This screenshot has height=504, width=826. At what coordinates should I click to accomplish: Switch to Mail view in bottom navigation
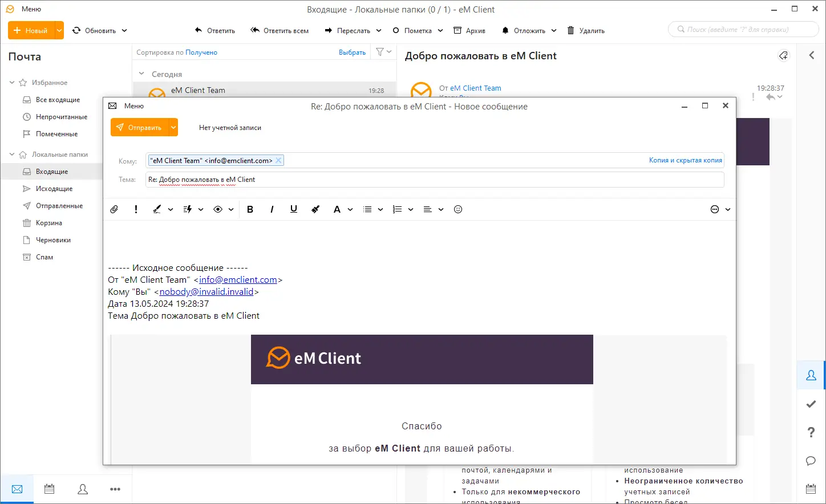17,489
